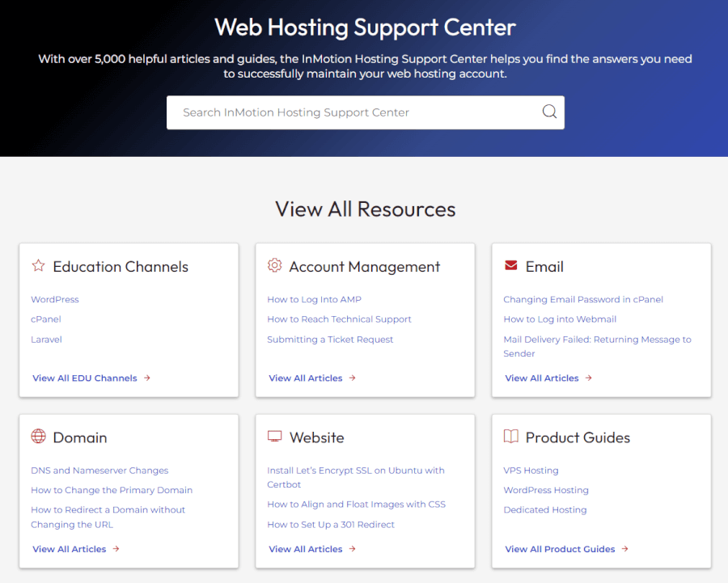
Task: View all Email articles
Action: click(542, 378)
